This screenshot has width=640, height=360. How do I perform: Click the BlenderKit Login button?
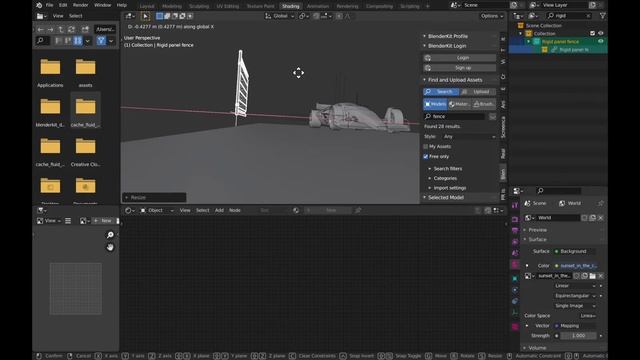coord(459,58)
